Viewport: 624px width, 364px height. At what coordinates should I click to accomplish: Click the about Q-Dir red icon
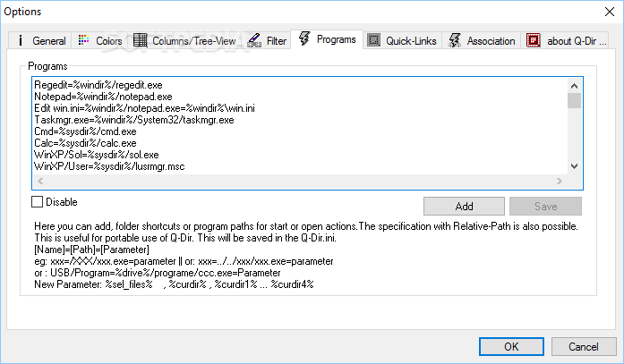click(534, 40)
